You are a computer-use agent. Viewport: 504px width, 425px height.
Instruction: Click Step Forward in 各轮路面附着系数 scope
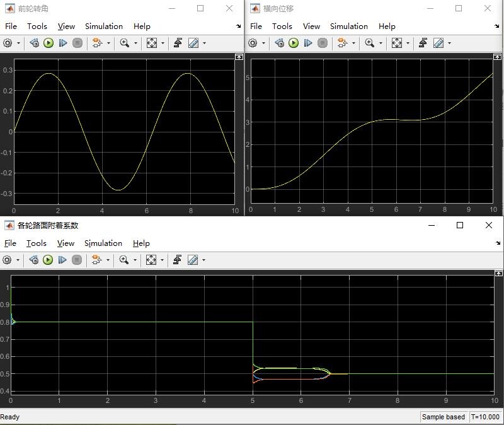click(62, 260)
